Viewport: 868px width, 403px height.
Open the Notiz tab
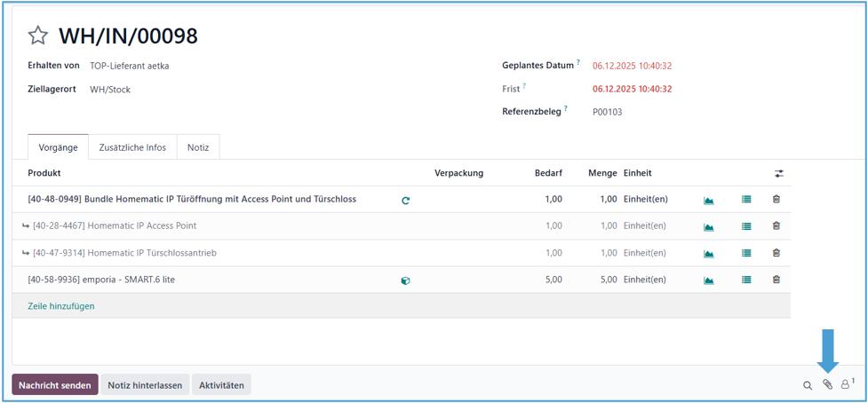coord(198,147)
